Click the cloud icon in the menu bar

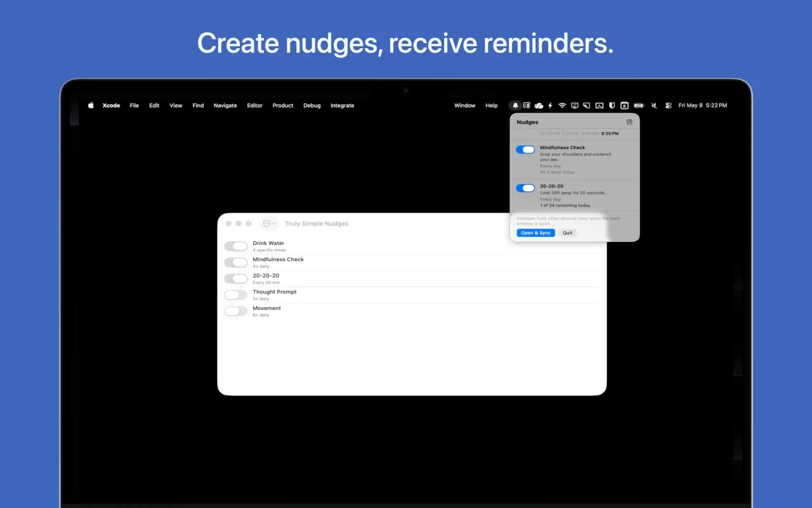point(539,105)
